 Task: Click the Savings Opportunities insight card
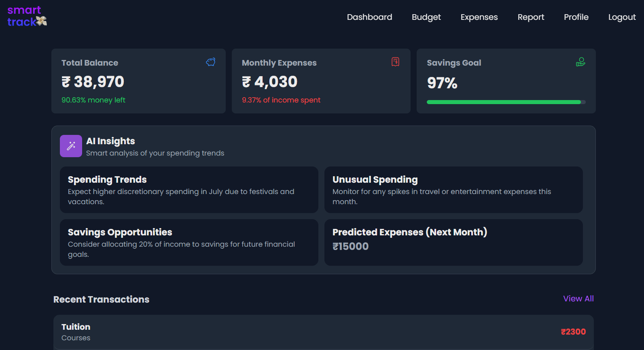tap(189, 242)
